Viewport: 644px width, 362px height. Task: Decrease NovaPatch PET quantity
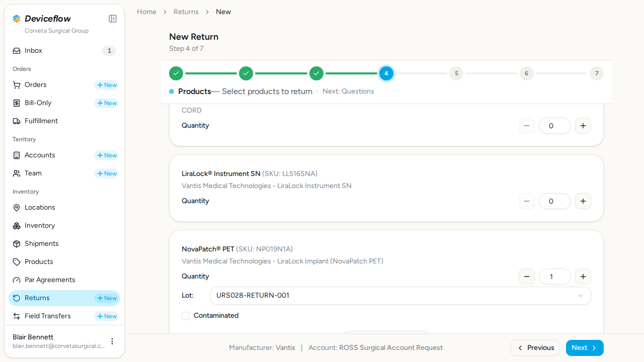[527, 277]
